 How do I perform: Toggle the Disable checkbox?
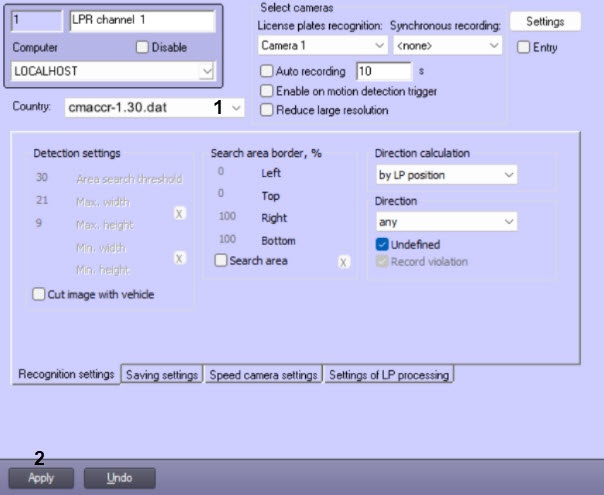(x=142, y=47)
